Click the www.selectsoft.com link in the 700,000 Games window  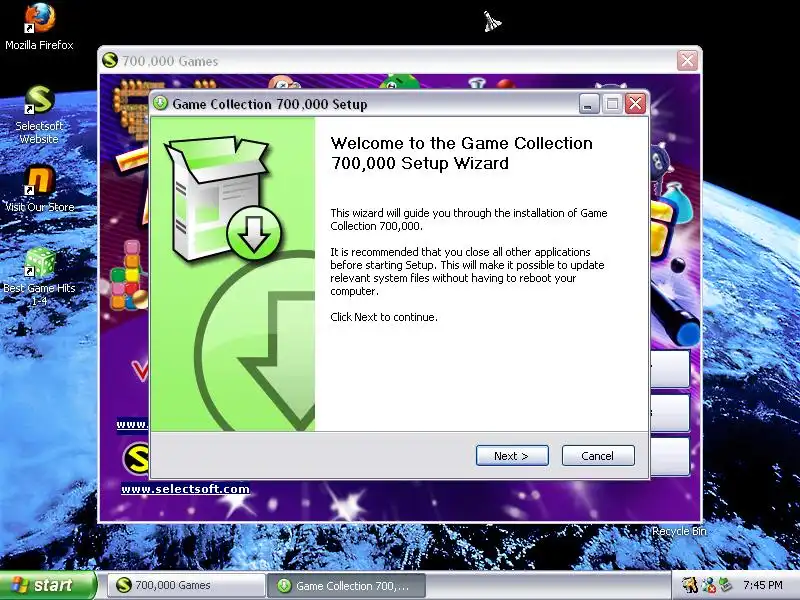[x=185, y=489]
